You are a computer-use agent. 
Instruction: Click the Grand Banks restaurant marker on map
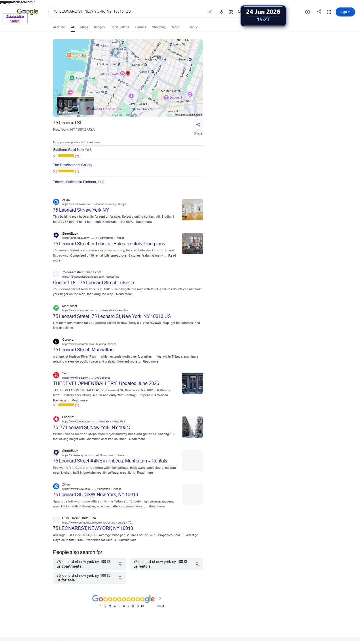[69, 55]
